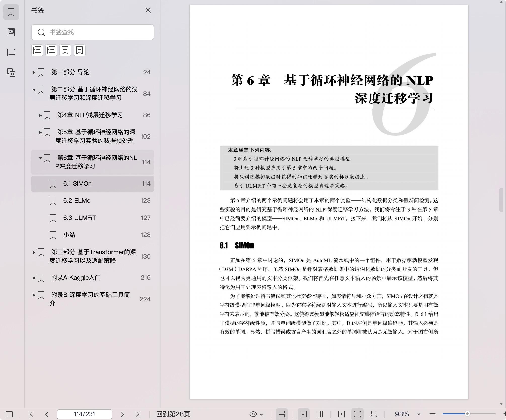Go to the next page
The image size is (506, 420).
pyautogui.click(x=122, y=414)
